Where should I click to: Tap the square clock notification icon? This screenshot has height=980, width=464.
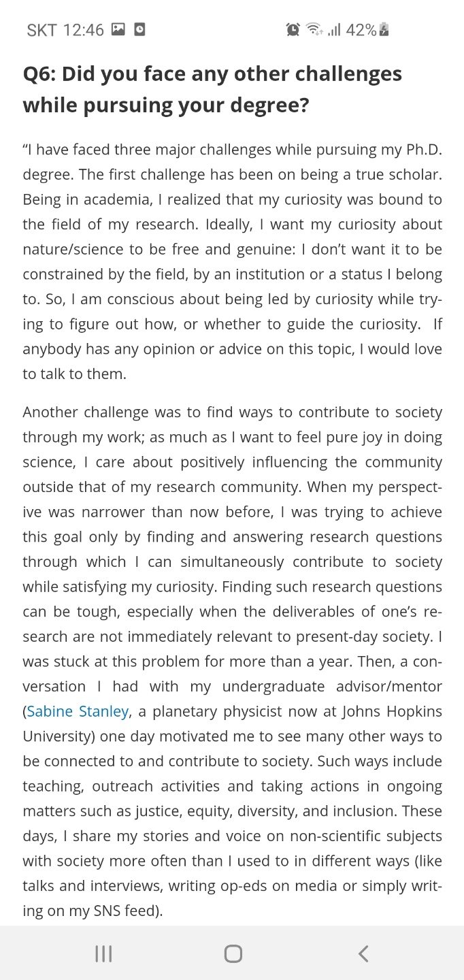(139, 29)
